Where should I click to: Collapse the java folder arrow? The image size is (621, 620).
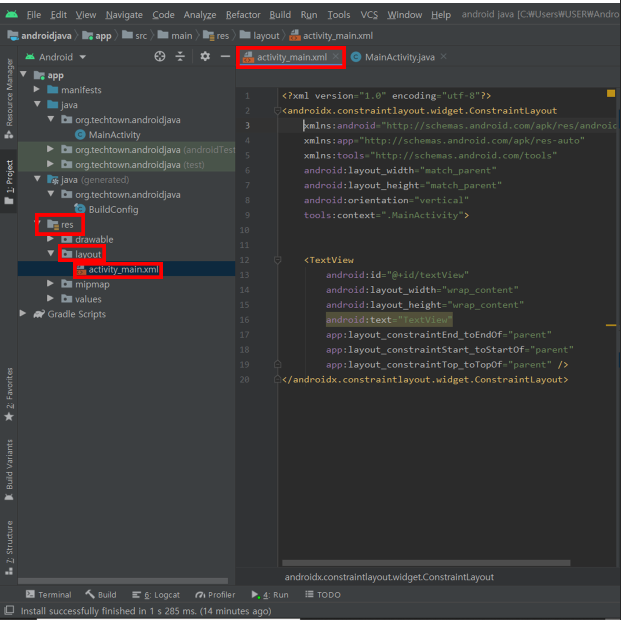point(37,104)
